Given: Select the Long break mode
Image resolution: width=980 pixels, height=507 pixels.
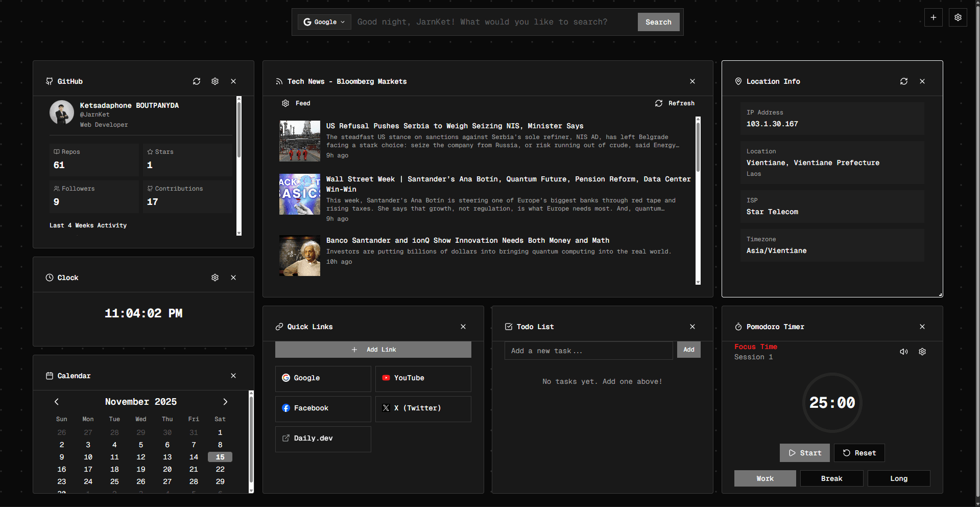Looking at the screenshot, I should (x=899, y=478).
